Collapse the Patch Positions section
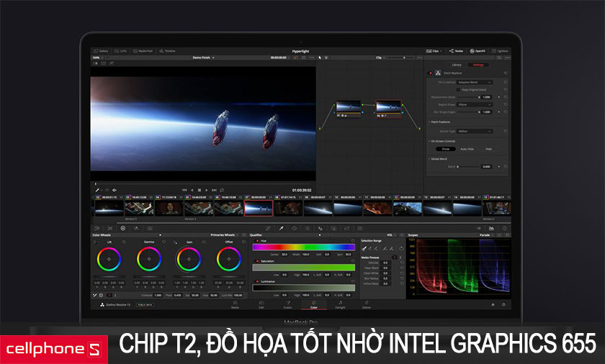This screenshot has height=364, width=605. (x=429, y=122)
